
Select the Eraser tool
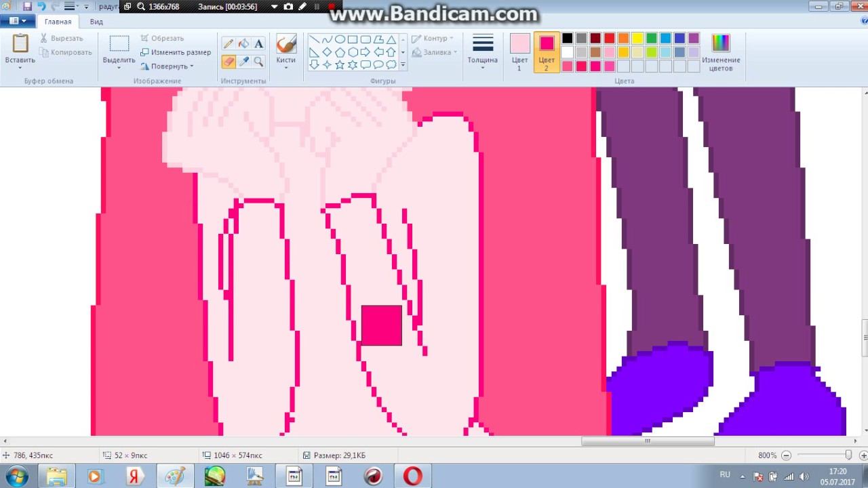coord(229,61)
